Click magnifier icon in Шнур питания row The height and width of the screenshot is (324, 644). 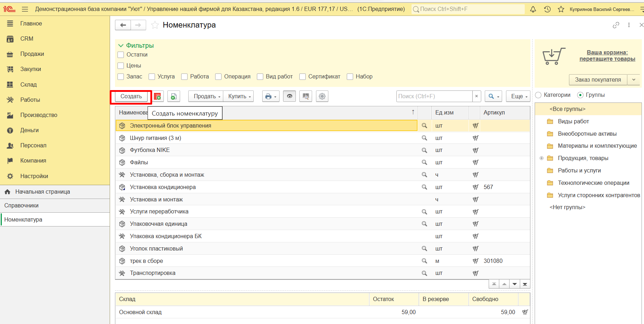[x=424, y=138]
